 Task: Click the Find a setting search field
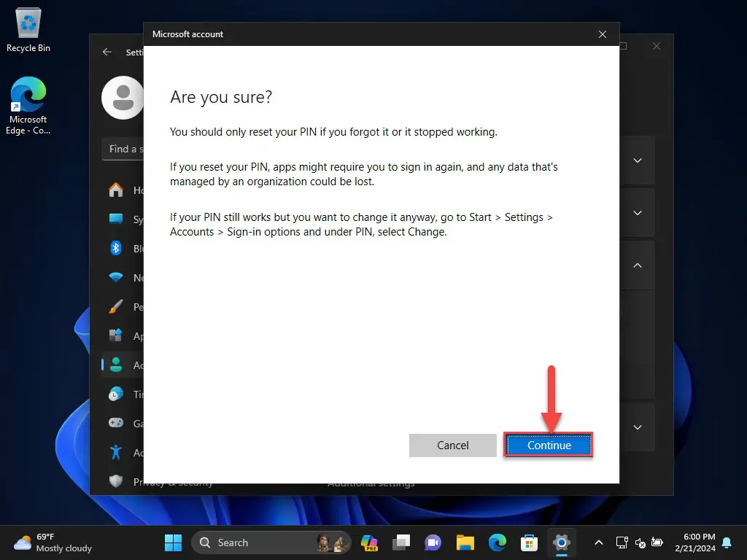123,149
